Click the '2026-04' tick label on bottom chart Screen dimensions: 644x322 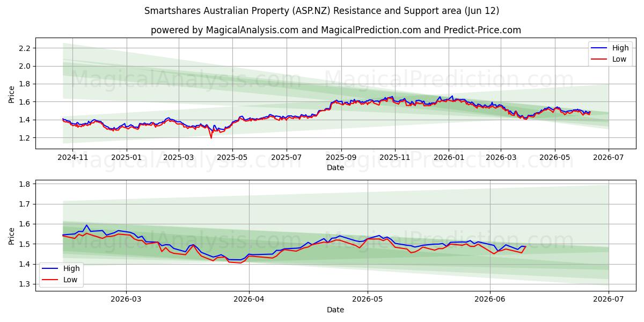(x=250, y=301)
